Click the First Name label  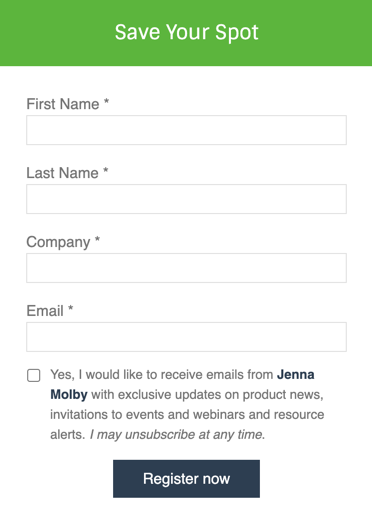coord(63,104)
